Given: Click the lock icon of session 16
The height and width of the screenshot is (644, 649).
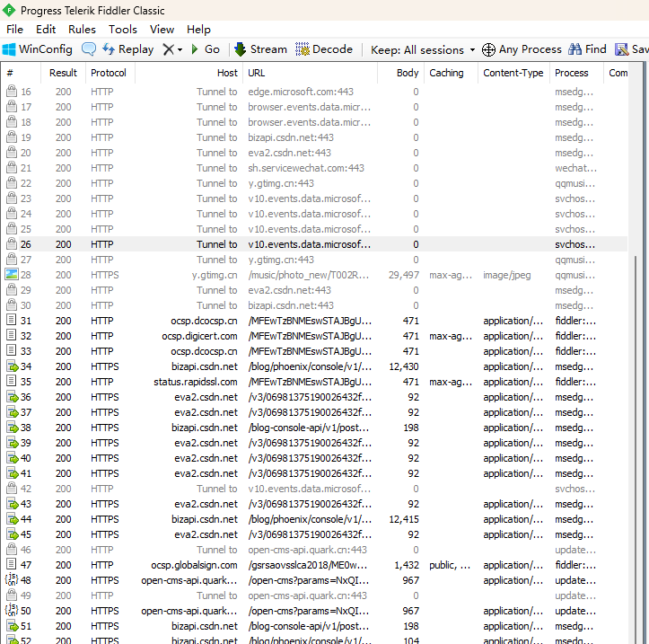Looking at the screenshot, I should (12, 91).
